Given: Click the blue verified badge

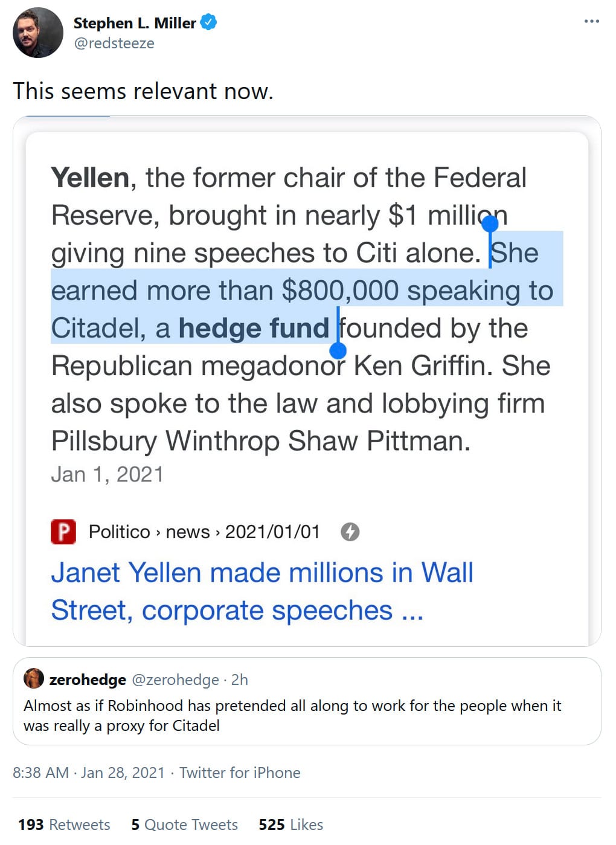Looking at the screenshot, I should [209, 23].
